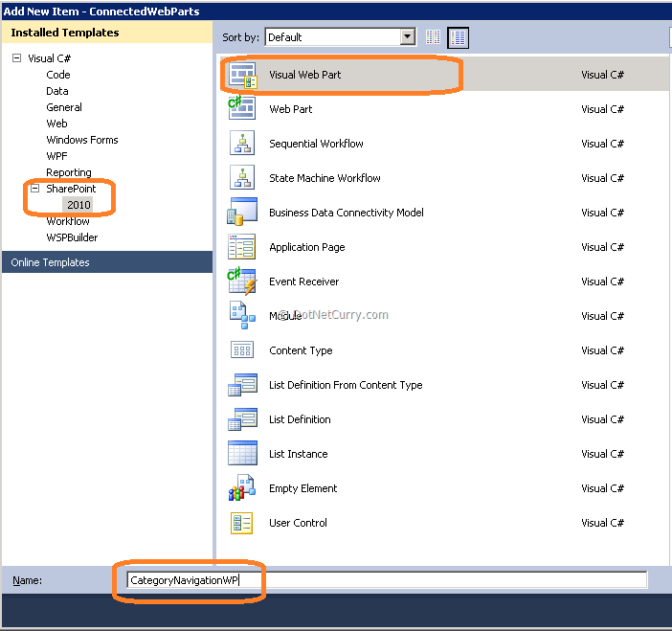Click the Sequential Workflow label

pos(316,144)
